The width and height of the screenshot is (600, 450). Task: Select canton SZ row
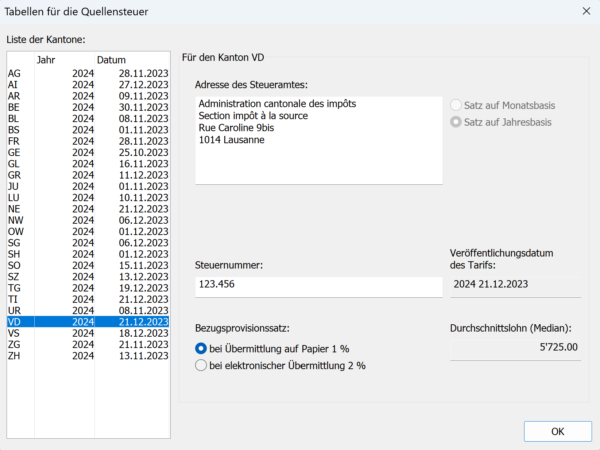(88, 276)
